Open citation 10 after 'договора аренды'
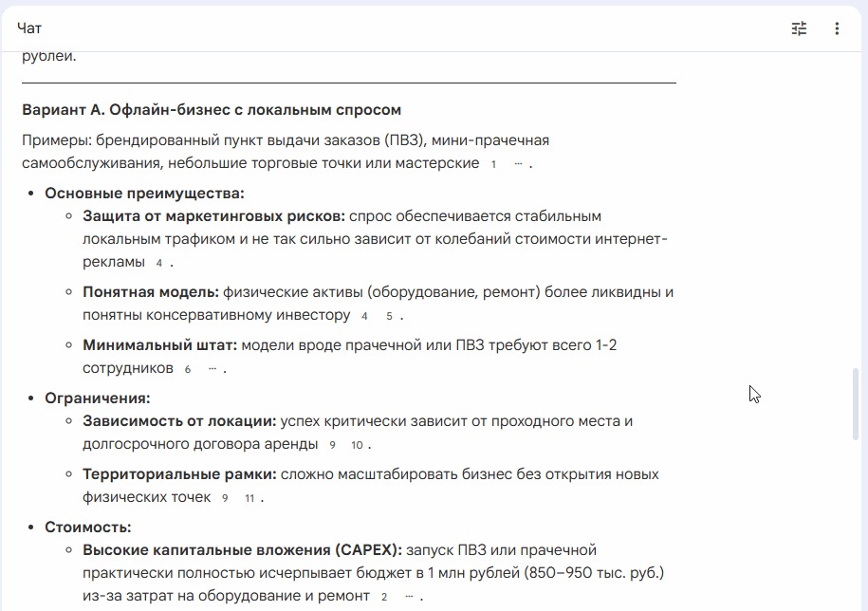 coord(357,445)
